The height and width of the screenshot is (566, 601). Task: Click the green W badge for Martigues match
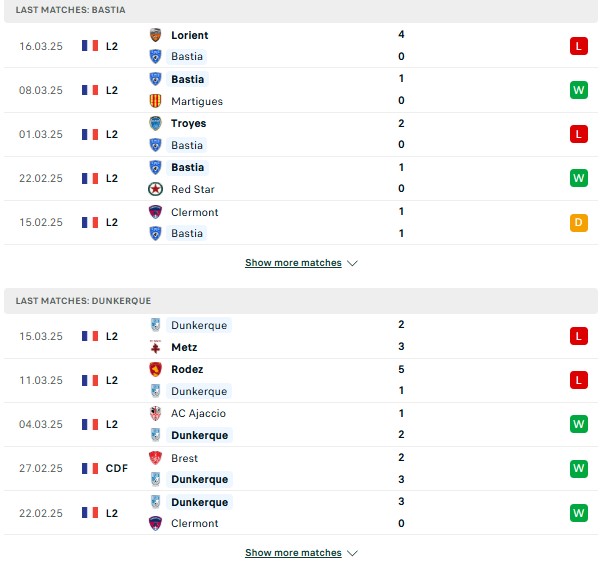point(578,90)
